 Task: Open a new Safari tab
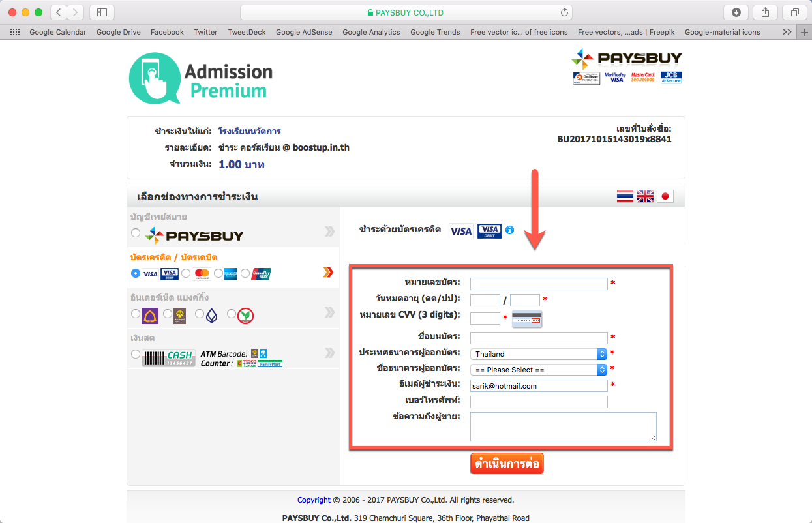tap(804, 32)
